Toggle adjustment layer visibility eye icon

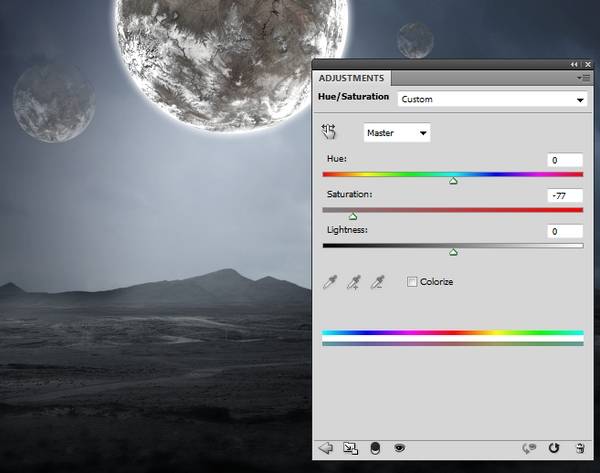[x=399, y=449]
